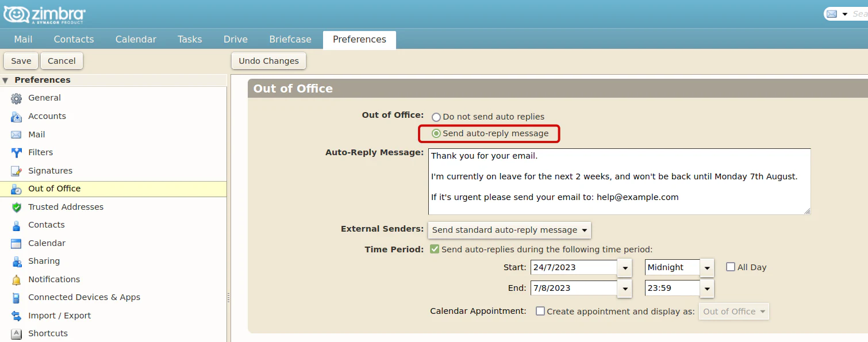Screen dimensions: 868x342
Task: Click the Notifications bell icon
Action: (17, 280)
